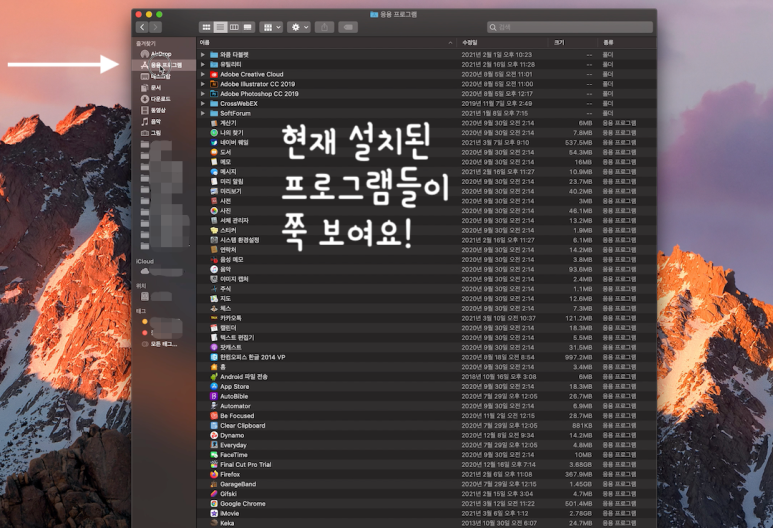
Task: Select the App Store app
Action: pos(230,387)
